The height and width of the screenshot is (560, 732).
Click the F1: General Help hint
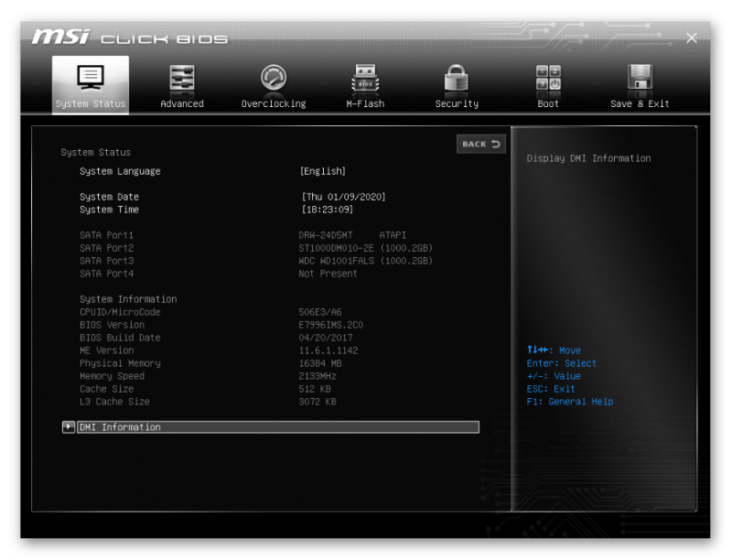point(569,402)
